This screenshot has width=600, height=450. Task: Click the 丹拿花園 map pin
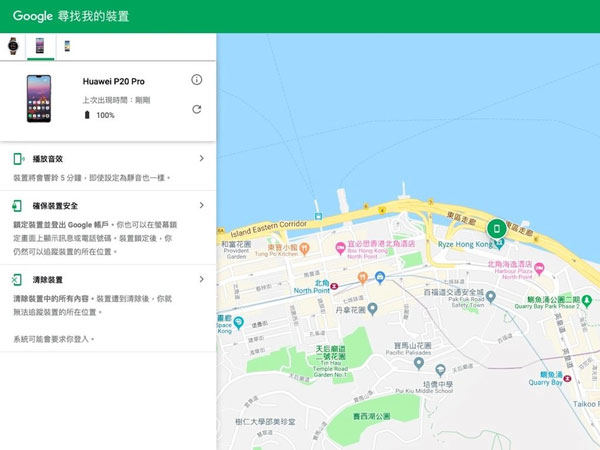(x=372, y=308)
